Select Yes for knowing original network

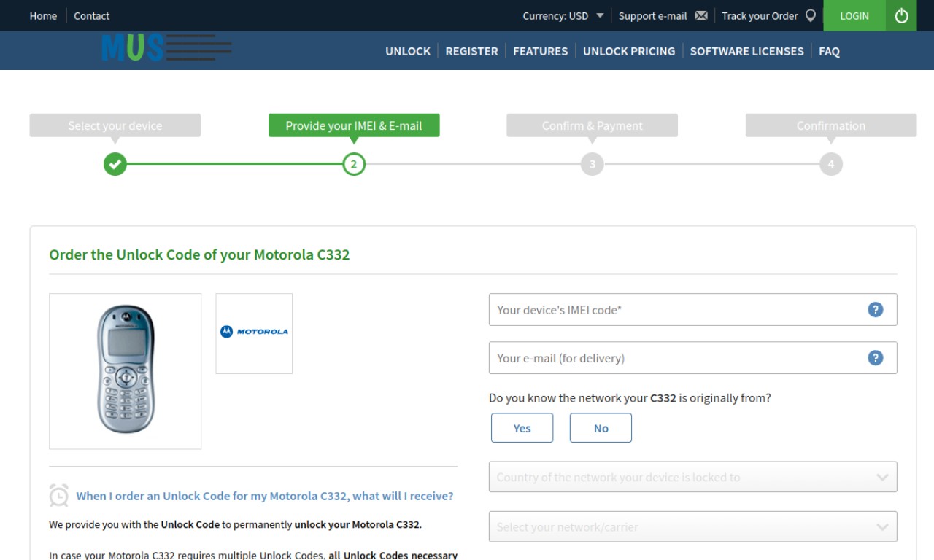522,428
